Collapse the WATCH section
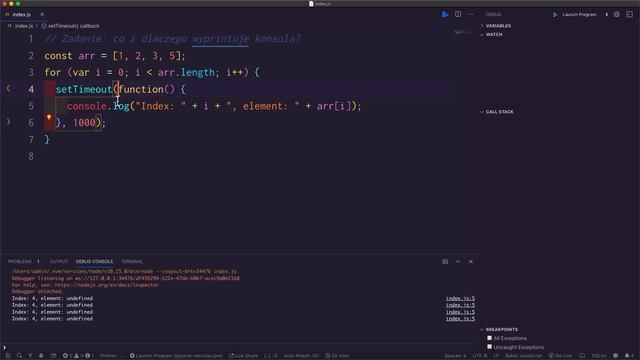Image resolution: width=640 pixels, height=360 pixels. pos(493,35)
